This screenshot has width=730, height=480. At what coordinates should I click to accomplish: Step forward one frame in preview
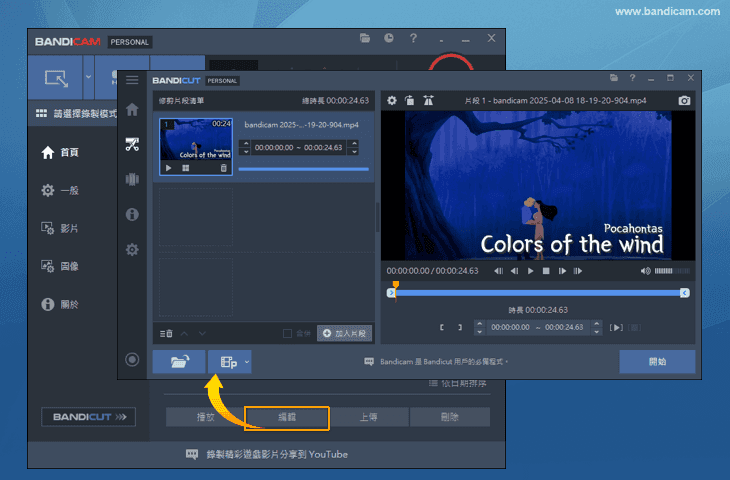[x=562, y=271]
